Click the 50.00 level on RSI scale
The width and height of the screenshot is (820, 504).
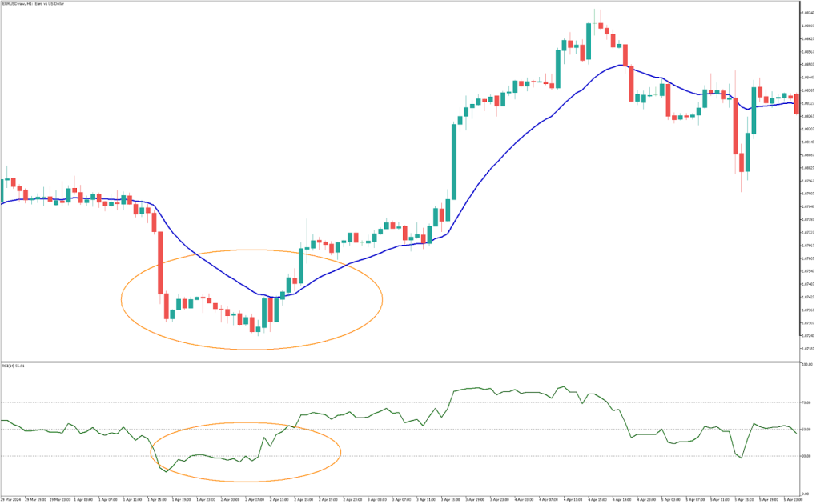tap(807, 430)
